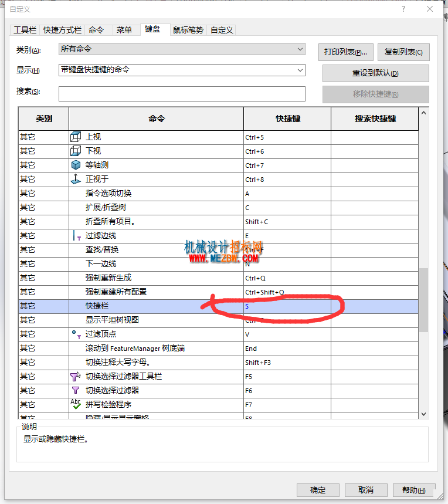Click the 过滤边线 filter edges icon
This screenshot has height=504, width=448.
tap(77, 236)
